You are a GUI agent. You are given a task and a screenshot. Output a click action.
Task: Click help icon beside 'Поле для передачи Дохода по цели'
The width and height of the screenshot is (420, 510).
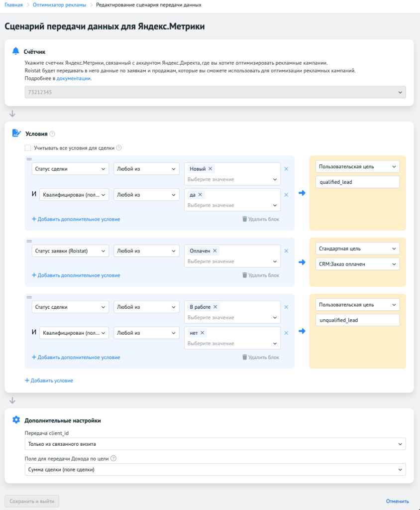[x=113, y=459]
